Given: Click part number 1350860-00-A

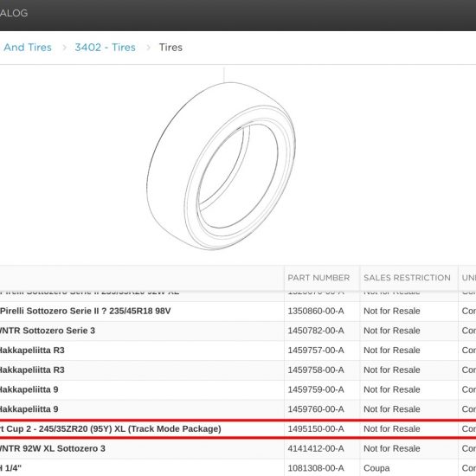Looking at the screenshot, I should point(316,312).
